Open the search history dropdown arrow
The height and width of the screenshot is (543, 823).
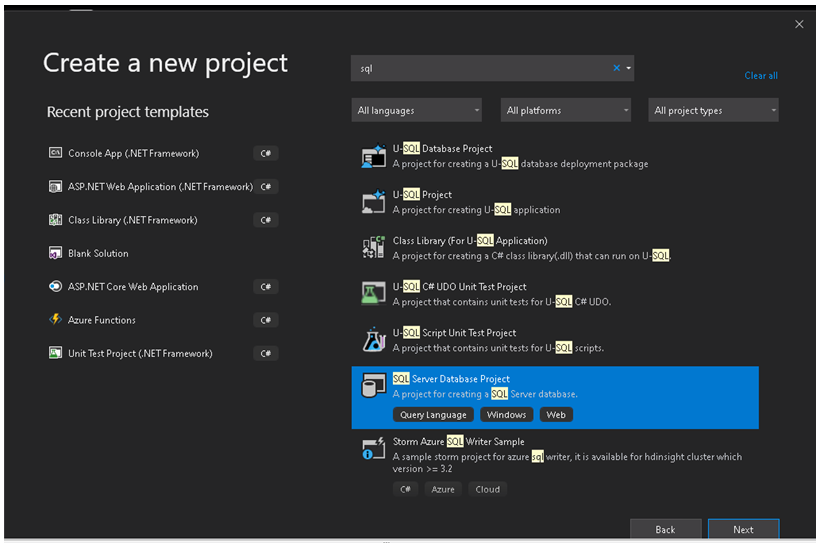click(x=628, y=68)
